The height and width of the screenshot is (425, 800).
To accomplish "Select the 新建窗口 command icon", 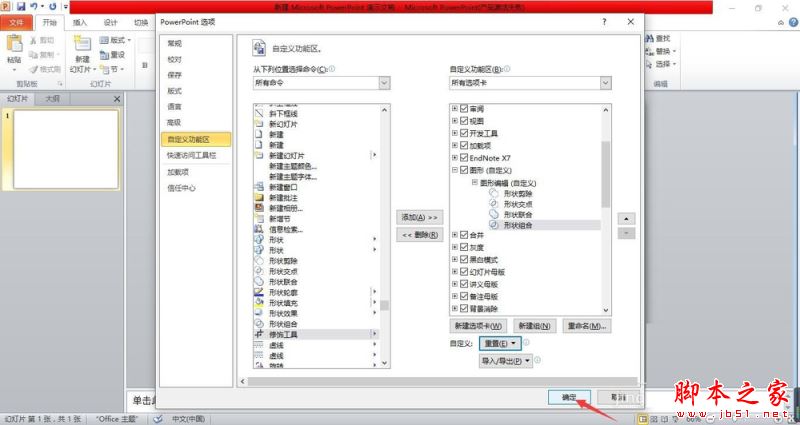I will coord(259,187).
